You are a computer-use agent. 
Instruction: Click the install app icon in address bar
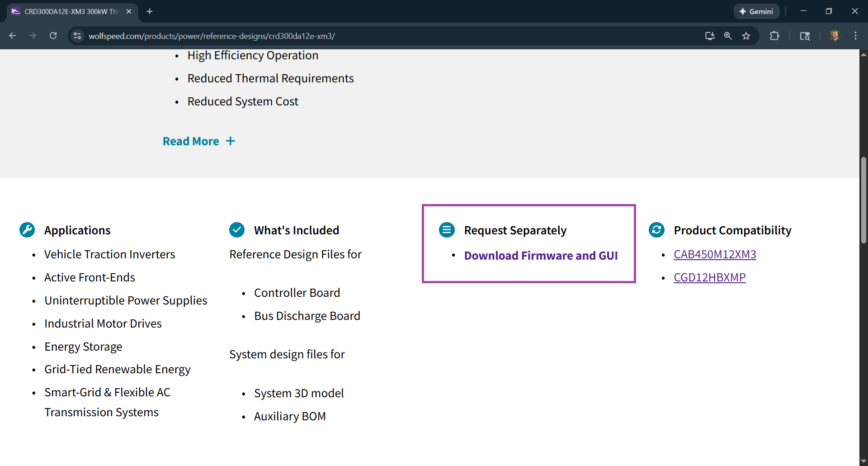coord(710,36)
